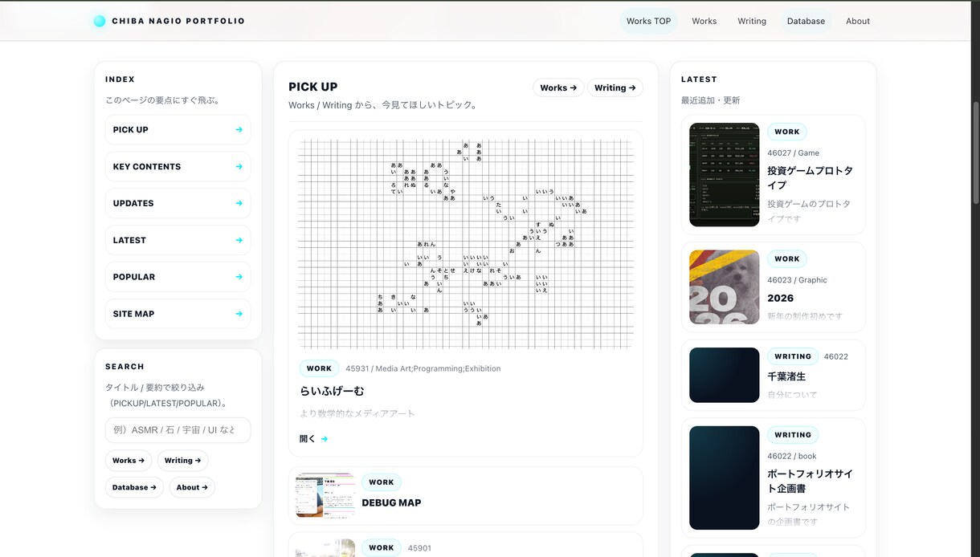Open the ポートフォリオサイト企画書 thumbnail
The image size is (980, 557).
725,478
